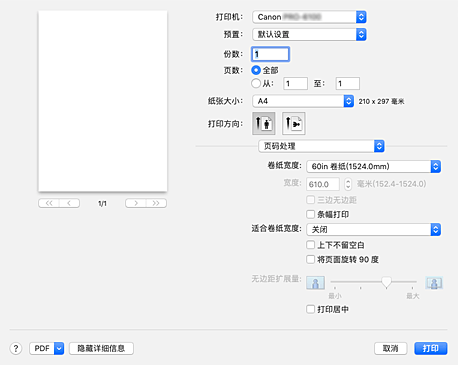The height and width of the screenshot is (365, 458).
Task: Open the 预置 默认设置 dropdown
Action: 309,34
